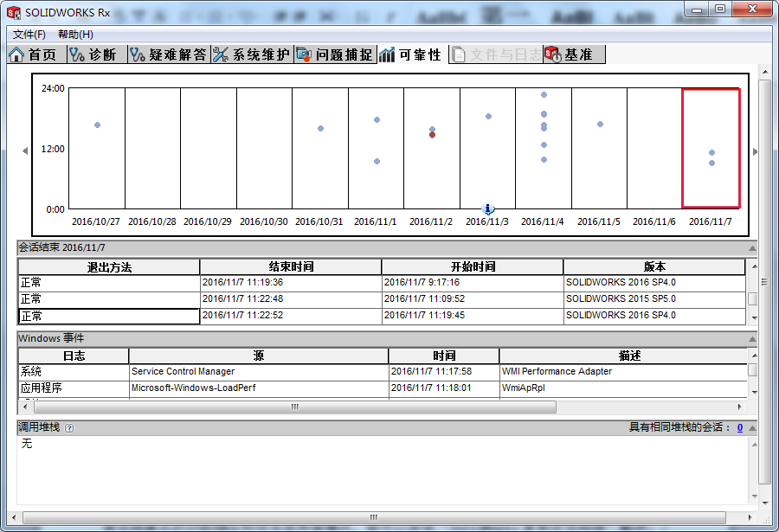Select the upper session dot on 2016/11/7

pos(712,152)
